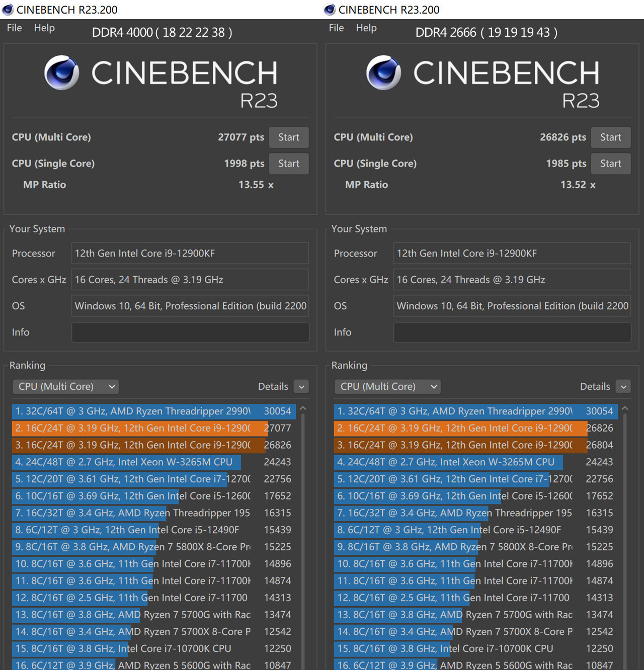Start the Multi Core test in left window

click(x=288, y=137)
